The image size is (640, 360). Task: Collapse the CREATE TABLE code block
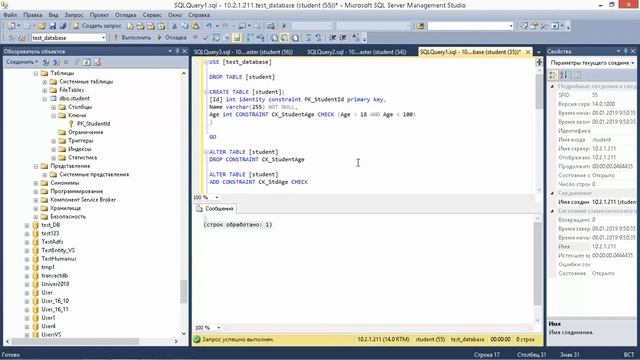pos(206,92)
